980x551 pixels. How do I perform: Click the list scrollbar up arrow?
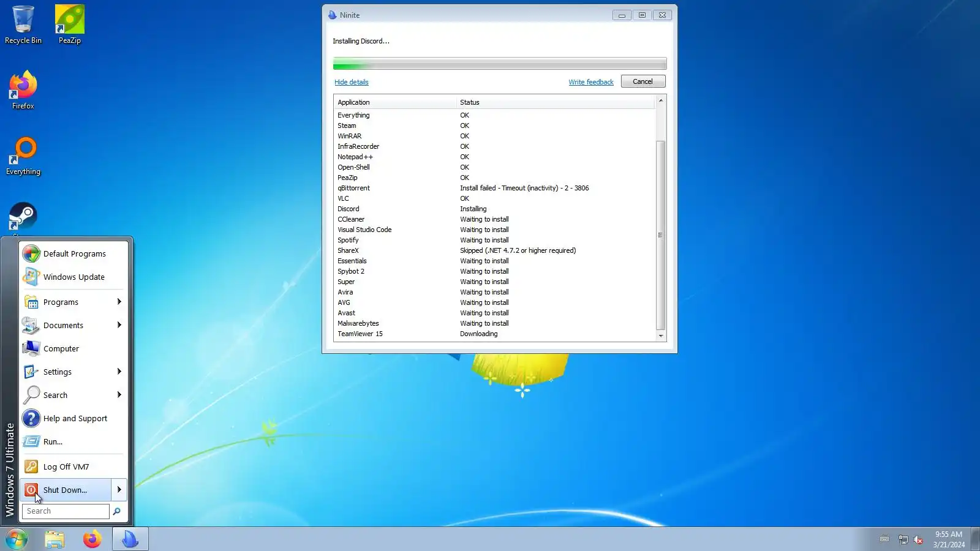661,100
